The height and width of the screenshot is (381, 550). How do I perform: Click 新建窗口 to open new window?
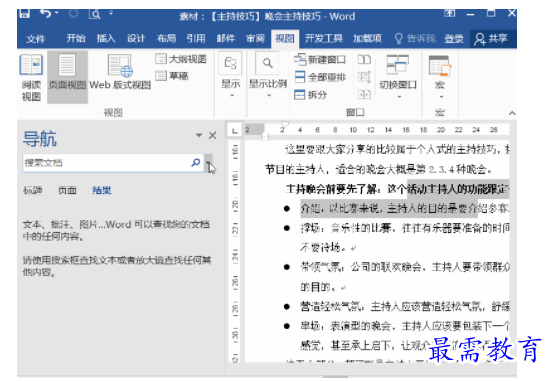click(x=320, y=60)
